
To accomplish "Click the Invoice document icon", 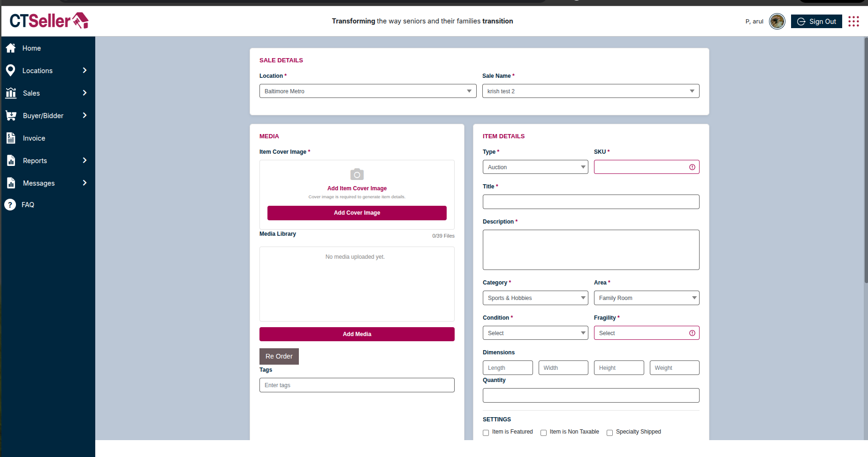I will [x=11, y=138].
